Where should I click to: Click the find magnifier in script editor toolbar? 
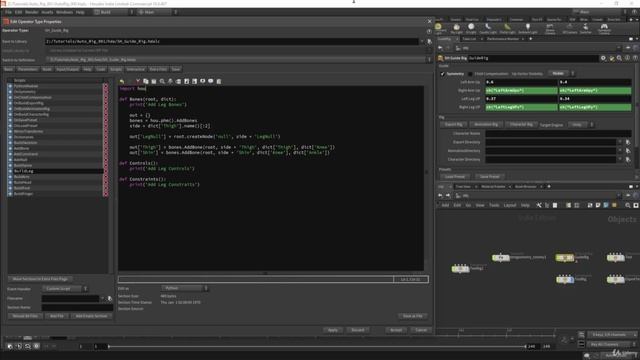pos(162,81)
